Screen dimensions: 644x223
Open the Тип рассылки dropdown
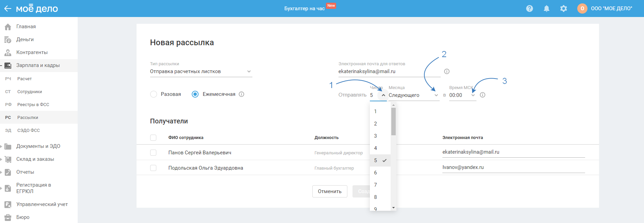point(201,71)
